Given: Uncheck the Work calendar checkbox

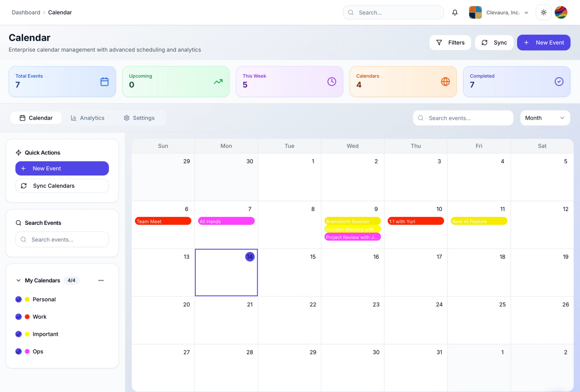Looking at the screenshot, I should (x=18, y=316).
